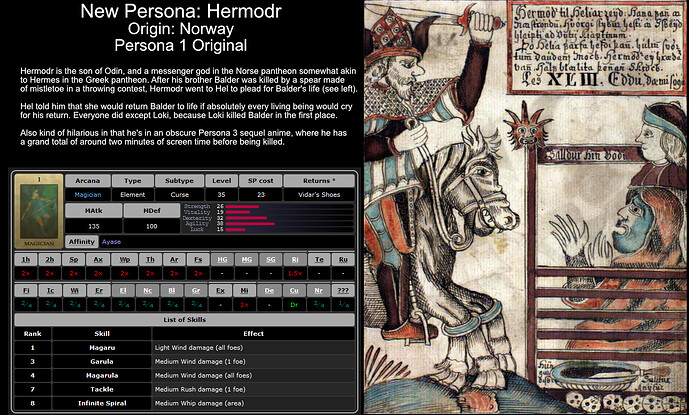Click the red Agility stat bar
The width and height of the screenshot is (689, 415).
coord(250,224)
